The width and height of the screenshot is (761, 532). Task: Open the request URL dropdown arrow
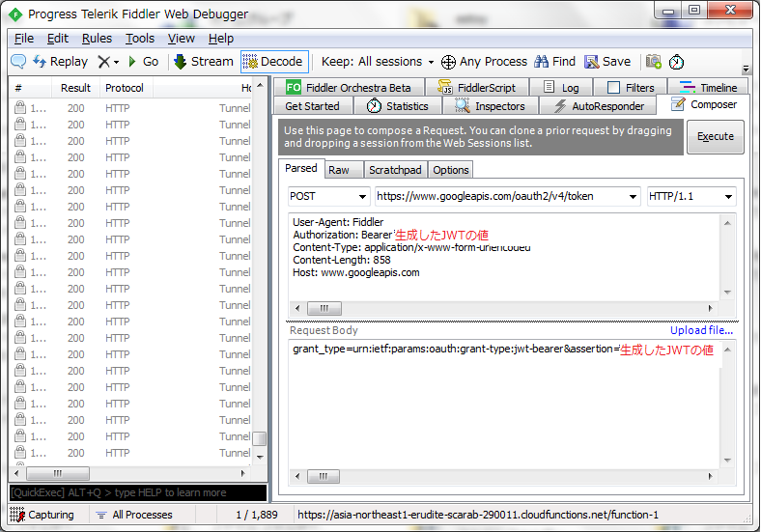pos(633,197)
